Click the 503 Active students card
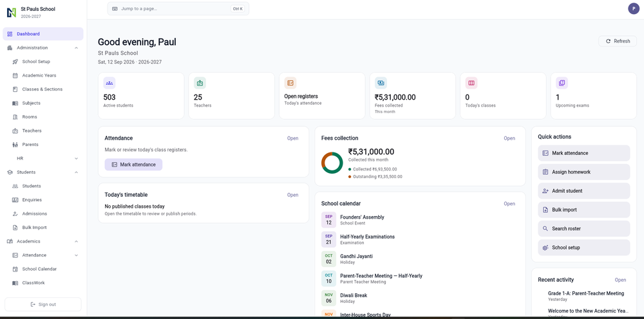The height and width of the screenshot is (319, 644). (141, 96)
